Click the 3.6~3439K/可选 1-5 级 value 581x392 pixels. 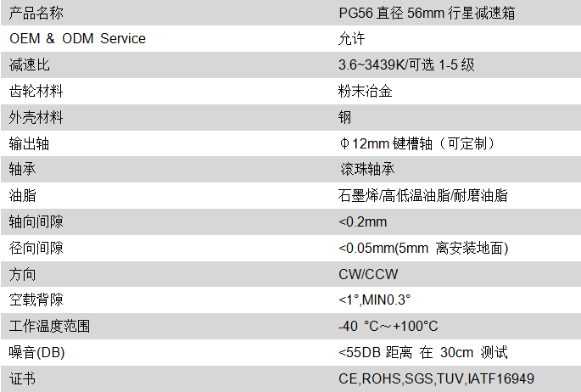[x=406, y=64]
